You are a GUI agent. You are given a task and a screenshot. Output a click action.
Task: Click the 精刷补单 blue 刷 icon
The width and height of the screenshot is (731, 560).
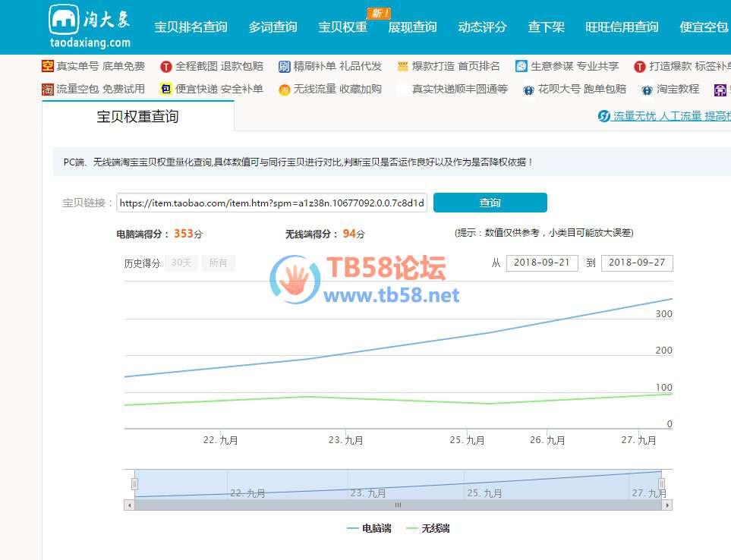285,67
